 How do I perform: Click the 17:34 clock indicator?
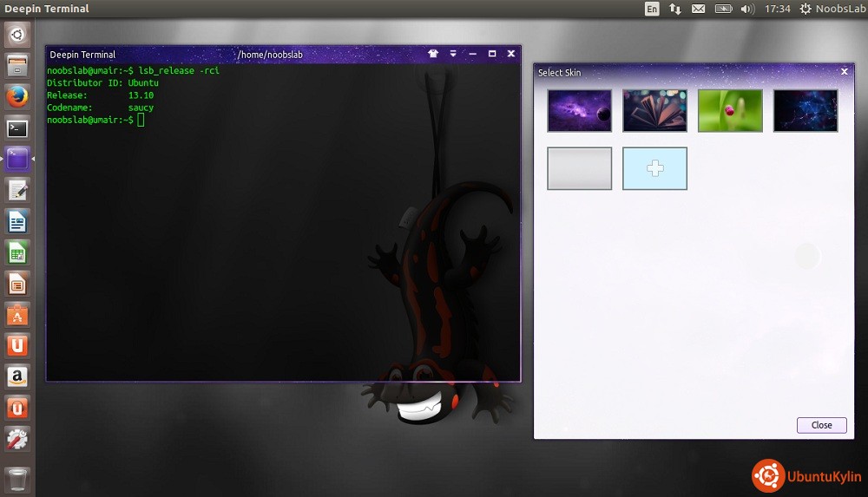click(777, 9)
